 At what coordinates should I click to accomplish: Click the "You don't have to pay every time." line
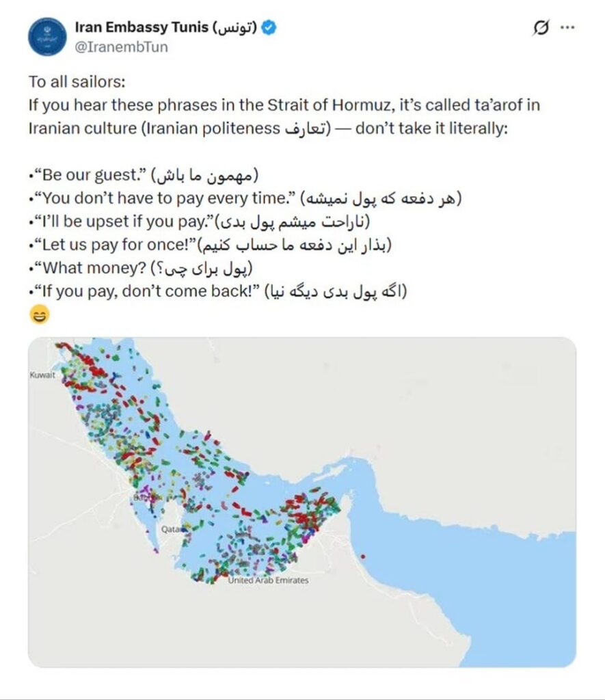click(247, 198)
